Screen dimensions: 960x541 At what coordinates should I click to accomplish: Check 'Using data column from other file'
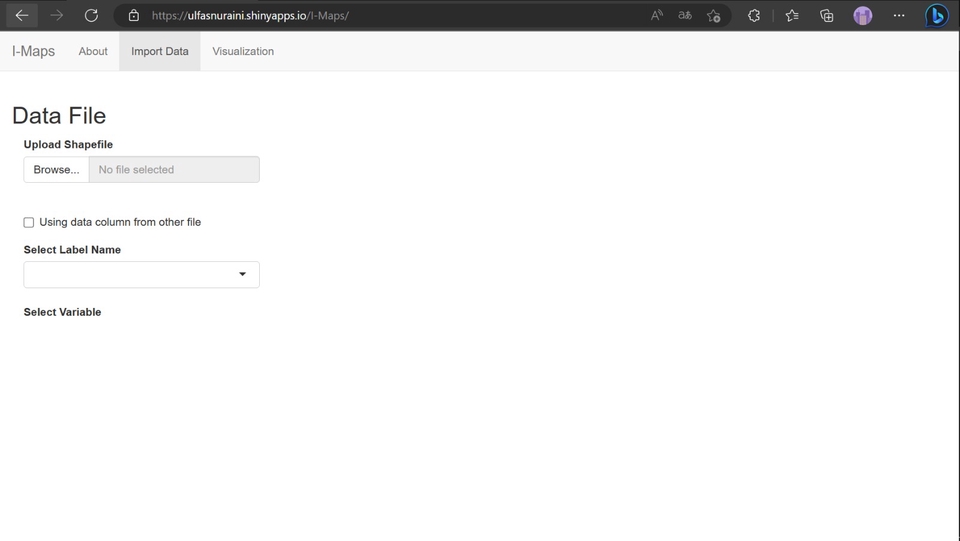click(x=29, y=222)
